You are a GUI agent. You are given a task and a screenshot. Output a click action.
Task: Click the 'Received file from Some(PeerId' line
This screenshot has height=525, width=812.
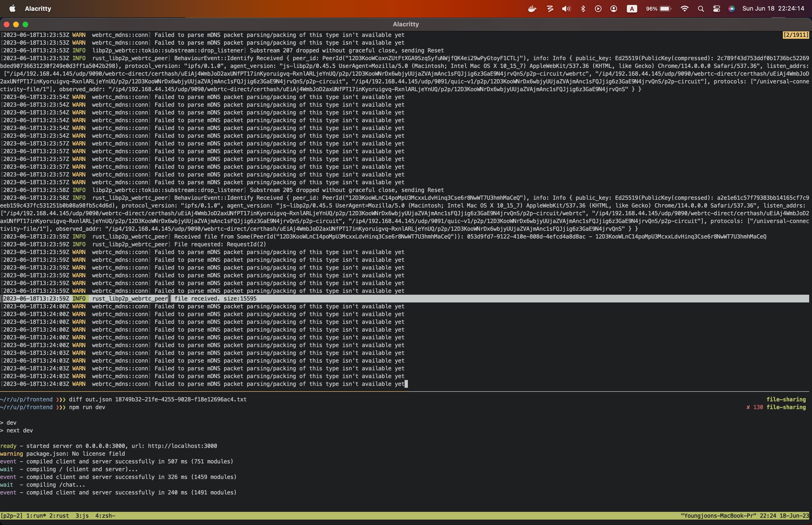(x=383, y=237)
